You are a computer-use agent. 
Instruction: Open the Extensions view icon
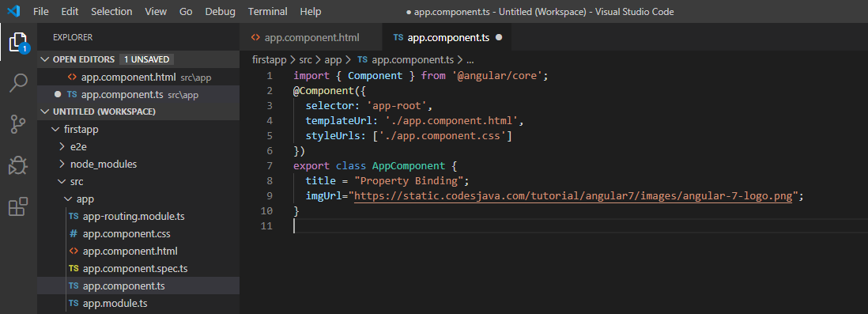[x=18, y=206]
